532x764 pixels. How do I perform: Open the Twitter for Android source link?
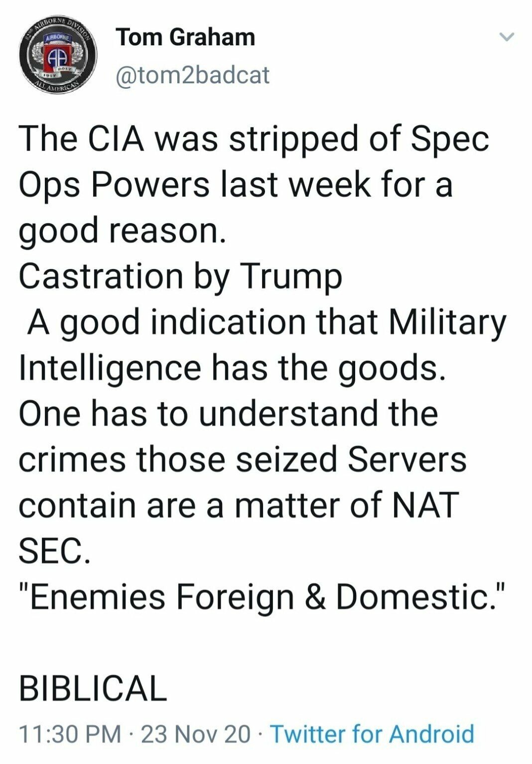click(x=372, y=734)
